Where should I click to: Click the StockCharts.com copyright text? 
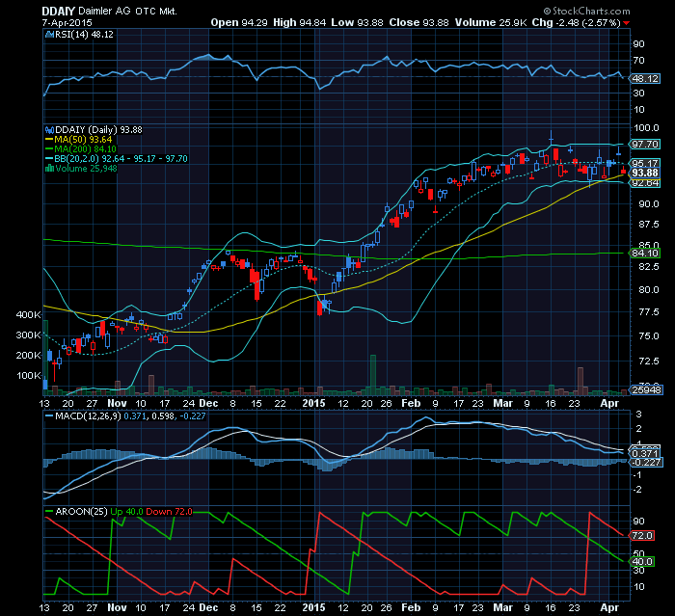[586, 12]
